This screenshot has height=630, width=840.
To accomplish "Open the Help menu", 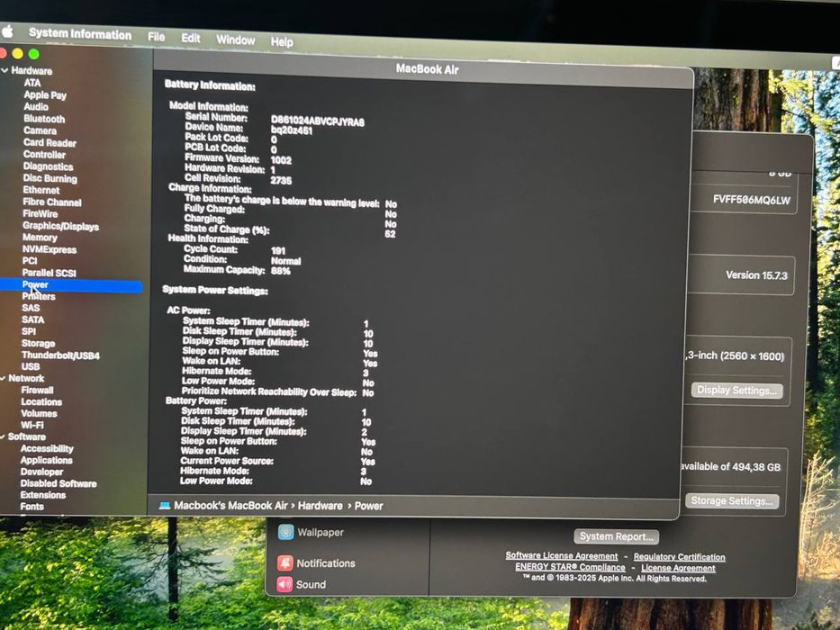I will (281, 41).
